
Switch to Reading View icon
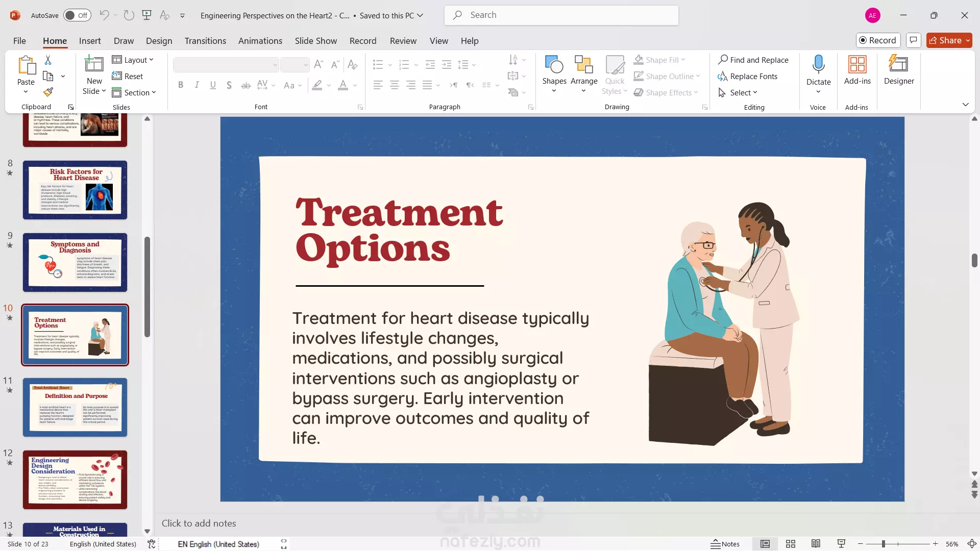click(x=816, y=544)
